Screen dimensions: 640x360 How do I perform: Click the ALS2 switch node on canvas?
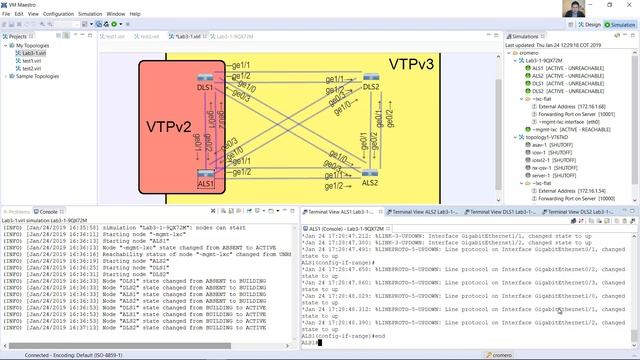(370, 173)
